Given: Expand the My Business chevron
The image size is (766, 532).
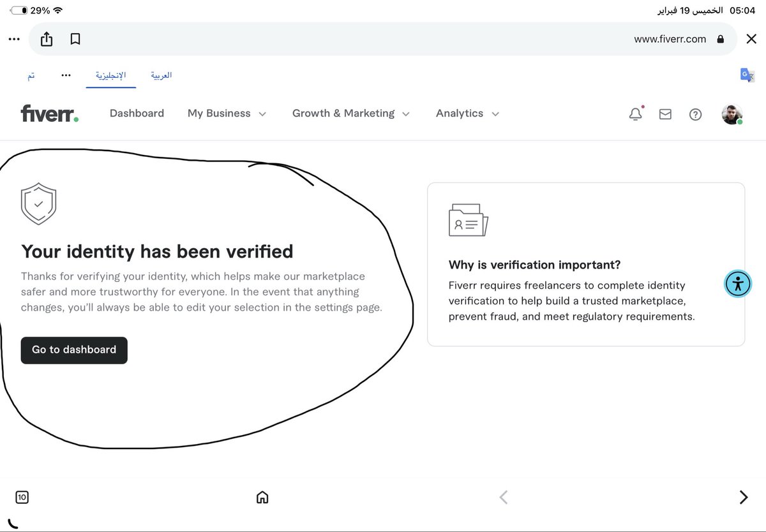Looking at the screenshot, I should [x=262, y=114].
